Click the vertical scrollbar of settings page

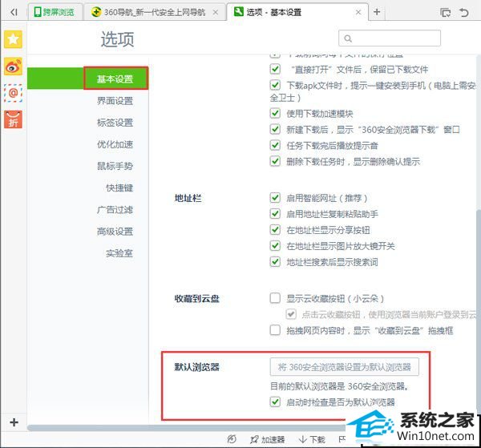pyautogui.click(x=479, y=309)
